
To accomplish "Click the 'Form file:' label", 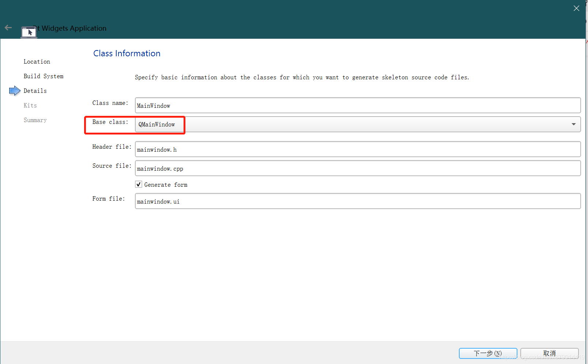I will pyautogui.click(x=109, y=199).
